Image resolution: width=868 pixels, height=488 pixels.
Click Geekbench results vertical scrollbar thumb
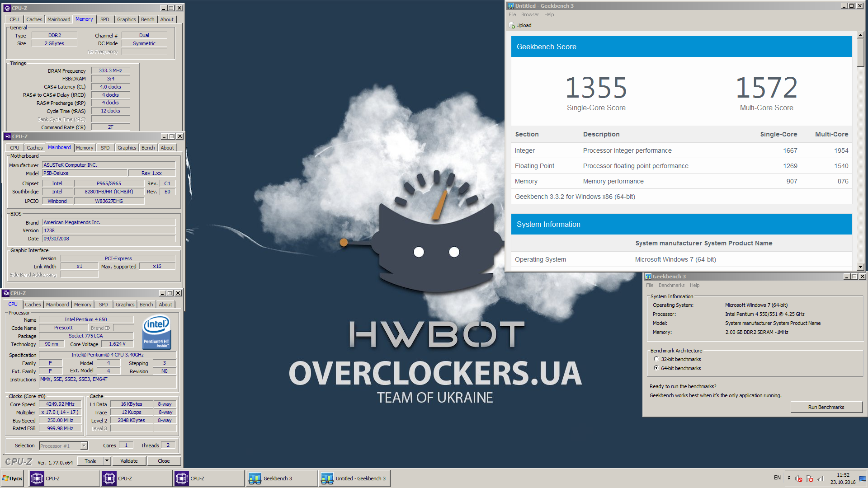tap(860, 53)
